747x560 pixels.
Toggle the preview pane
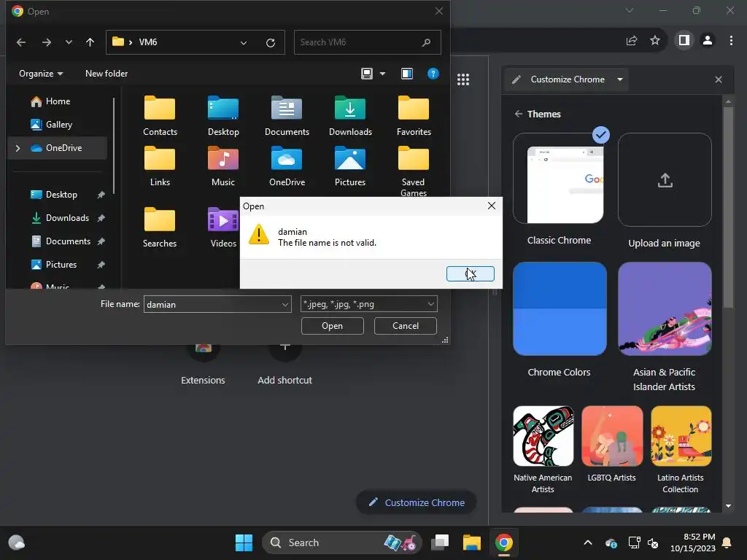click(x=407, y=74)
